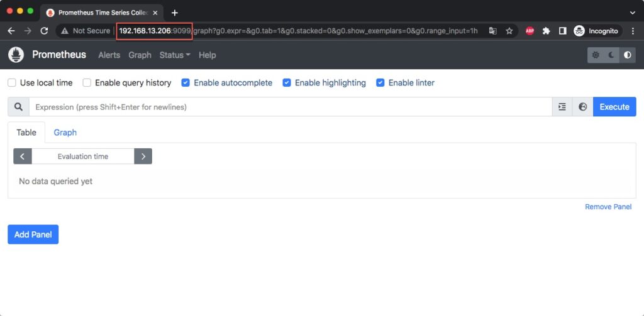Switch to the panel's Graph tab

point(65,133)
